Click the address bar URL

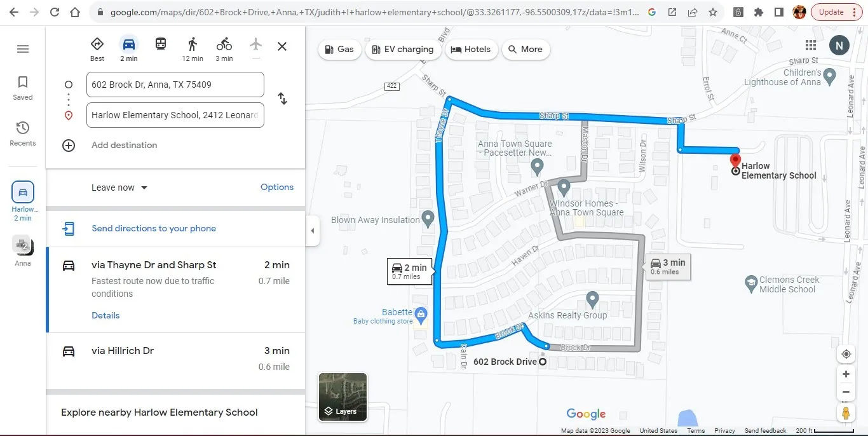(374, 12)
